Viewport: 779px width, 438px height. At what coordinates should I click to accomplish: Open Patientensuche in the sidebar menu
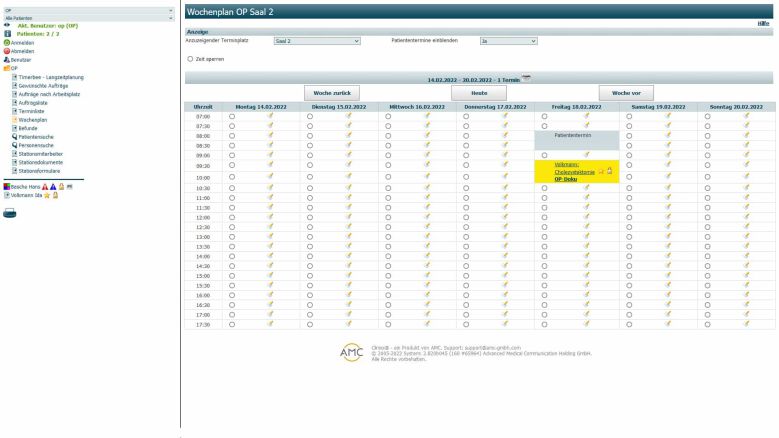click(40, 136)
